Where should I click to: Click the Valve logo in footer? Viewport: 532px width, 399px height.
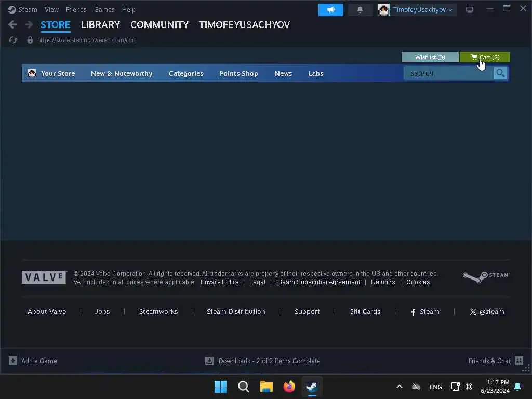click(x=45, y=277)
